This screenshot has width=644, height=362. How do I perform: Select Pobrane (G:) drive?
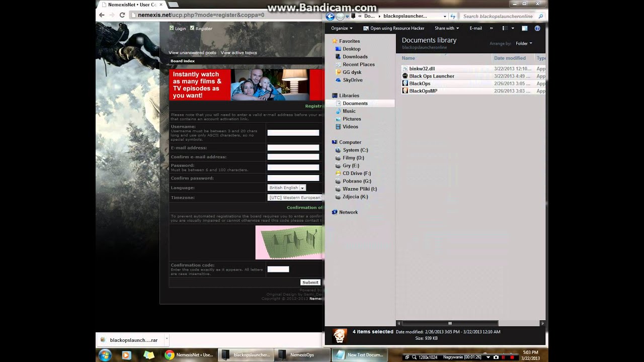pyautogui.click(x=357, y=181)
